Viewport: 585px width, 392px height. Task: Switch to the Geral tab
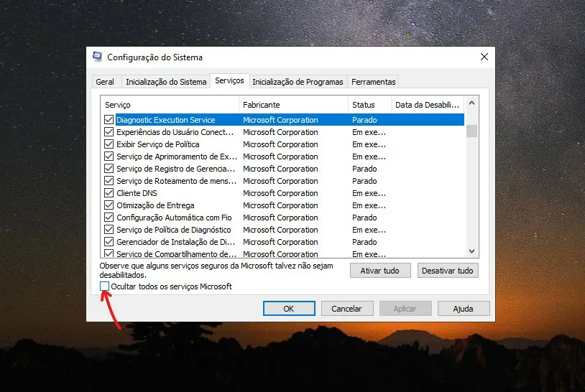tap(105, 82)
